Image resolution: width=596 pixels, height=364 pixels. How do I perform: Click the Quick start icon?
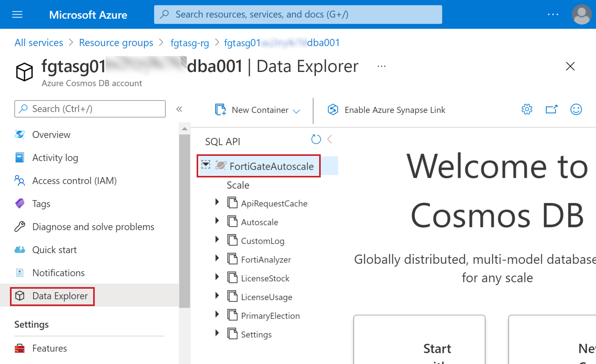point(19,249)
